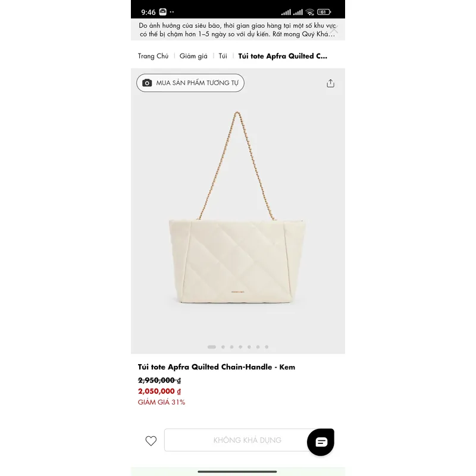Tap the share icon on product image

pos(330,83)
